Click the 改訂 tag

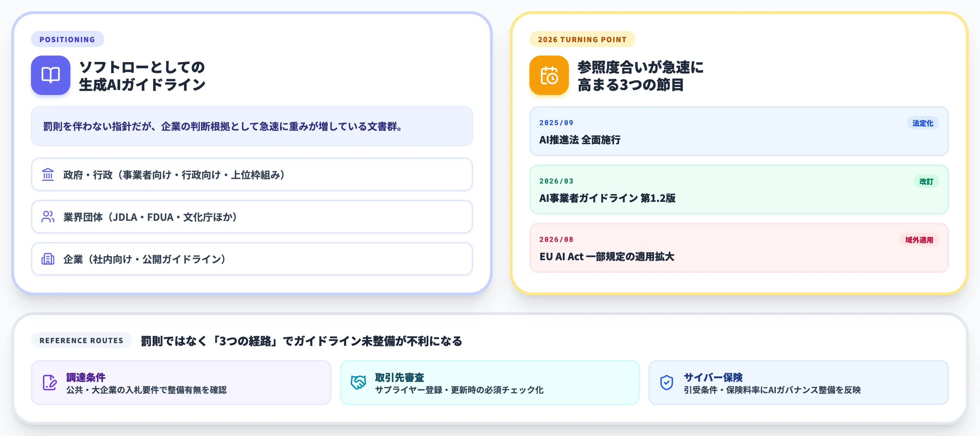(926, 182)
